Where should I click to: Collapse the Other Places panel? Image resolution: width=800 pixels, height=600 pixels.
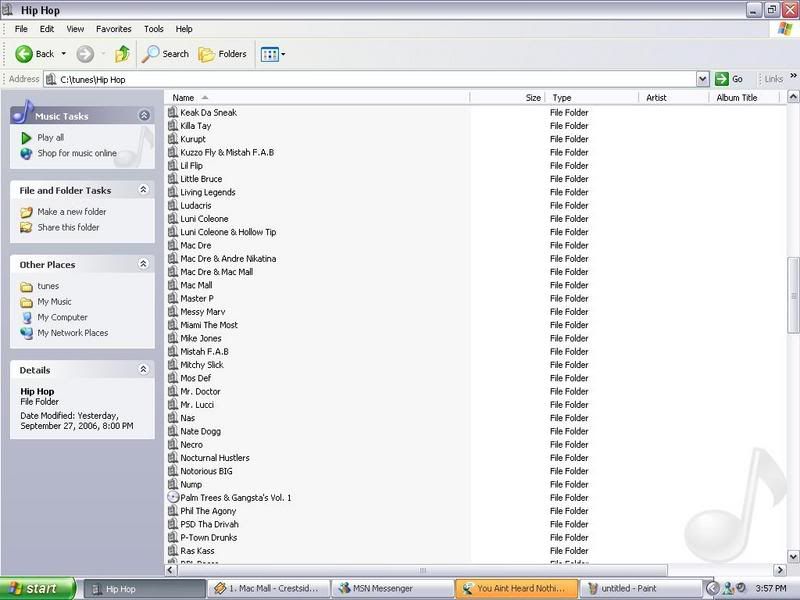tap(143, 264)
